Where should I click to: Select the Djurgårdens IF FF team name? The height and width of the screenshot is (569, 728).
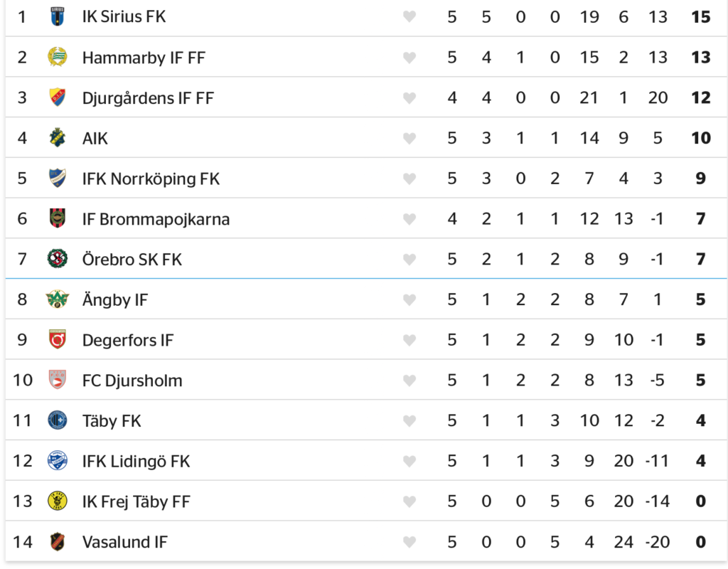(x=148, y=97)
